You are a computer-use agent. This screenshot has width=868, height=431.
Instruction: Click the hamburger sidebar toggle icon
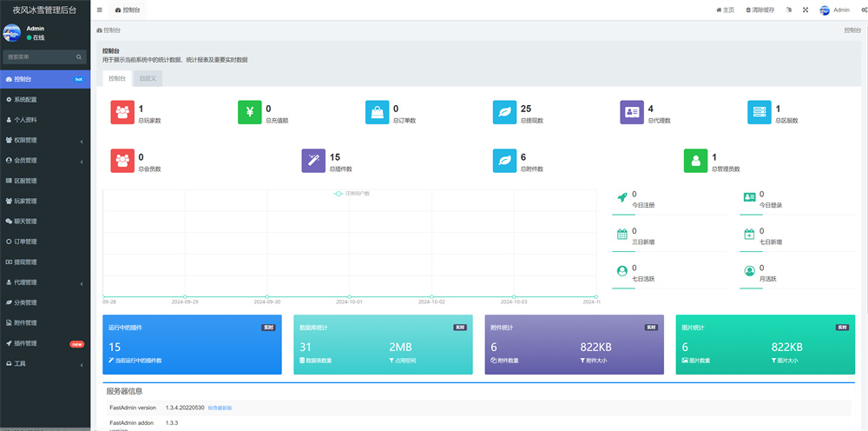[x=100, y=10]
